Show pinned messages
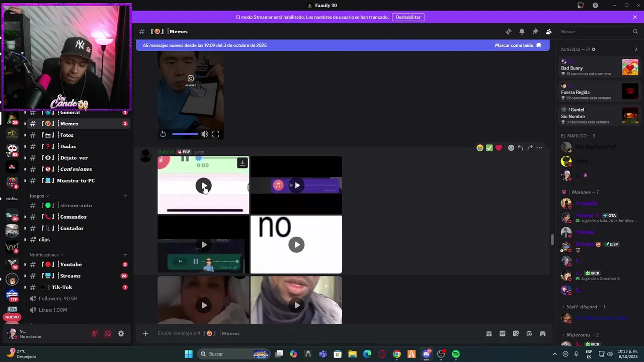This screenshot has width=644, height=362. (x=535, y=32)
